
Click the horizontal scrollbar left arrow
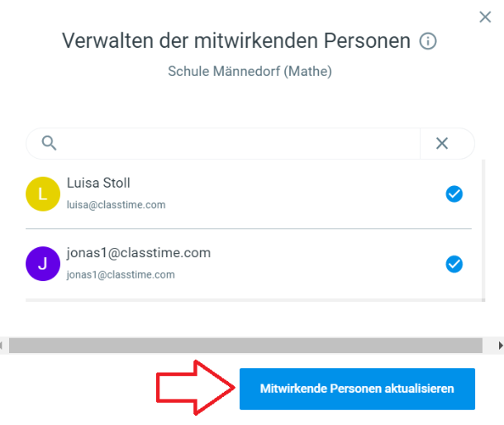point(2,346)
